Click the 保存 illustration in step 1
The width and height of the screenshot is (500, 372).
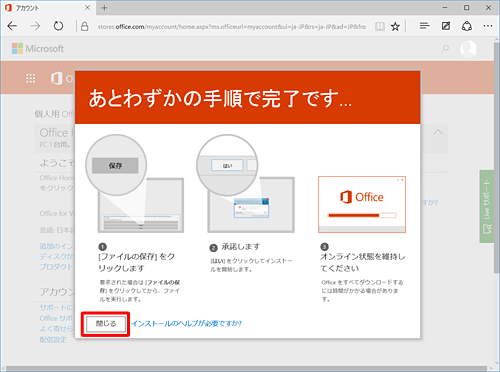click(x=115, y=165)
